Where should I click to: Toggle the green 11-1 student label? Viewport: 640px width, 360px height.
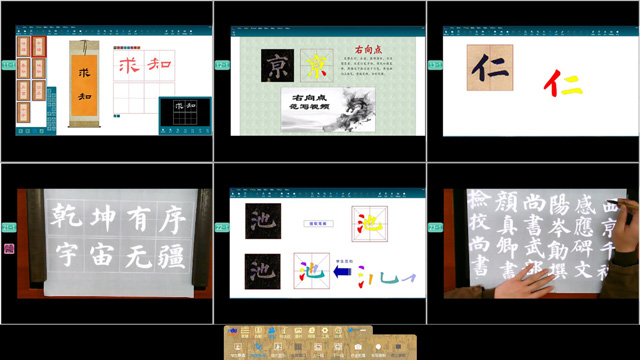[x=8, y=65]
